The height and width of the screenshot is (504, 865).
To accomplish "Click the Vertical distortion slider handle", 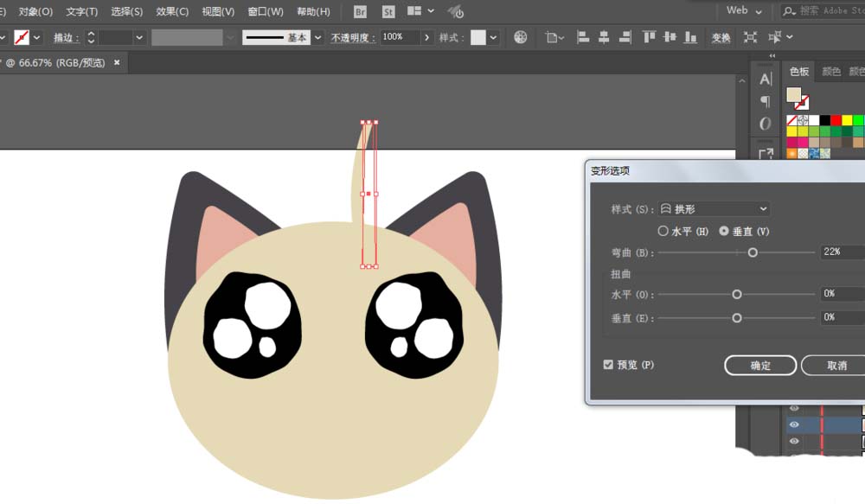I will point(737,318).
